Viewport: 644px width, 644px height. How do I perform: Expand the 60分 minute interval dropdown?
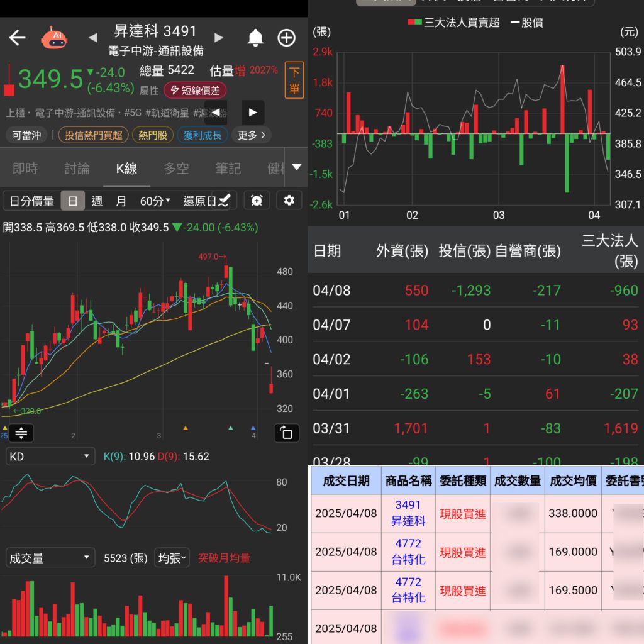155,201
